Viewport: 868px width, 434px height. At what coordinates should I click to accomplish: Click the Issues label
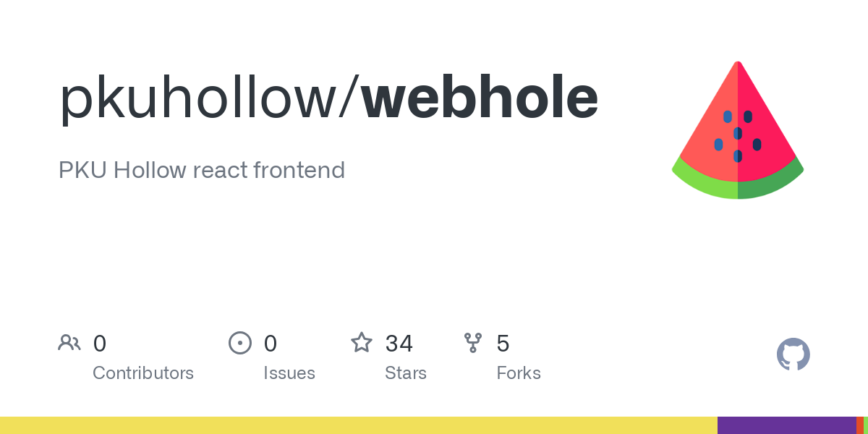coord(289,373)
